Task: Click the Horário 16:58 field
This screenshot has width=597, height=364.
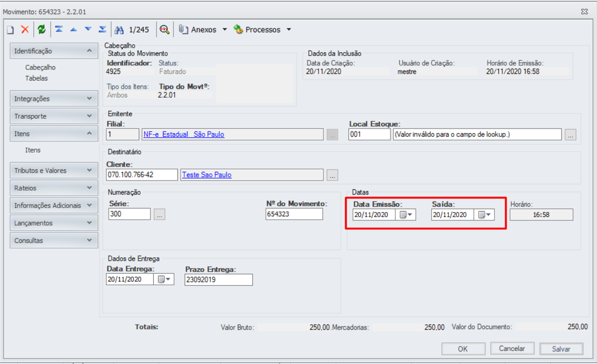Action: (x=541, y=215)
